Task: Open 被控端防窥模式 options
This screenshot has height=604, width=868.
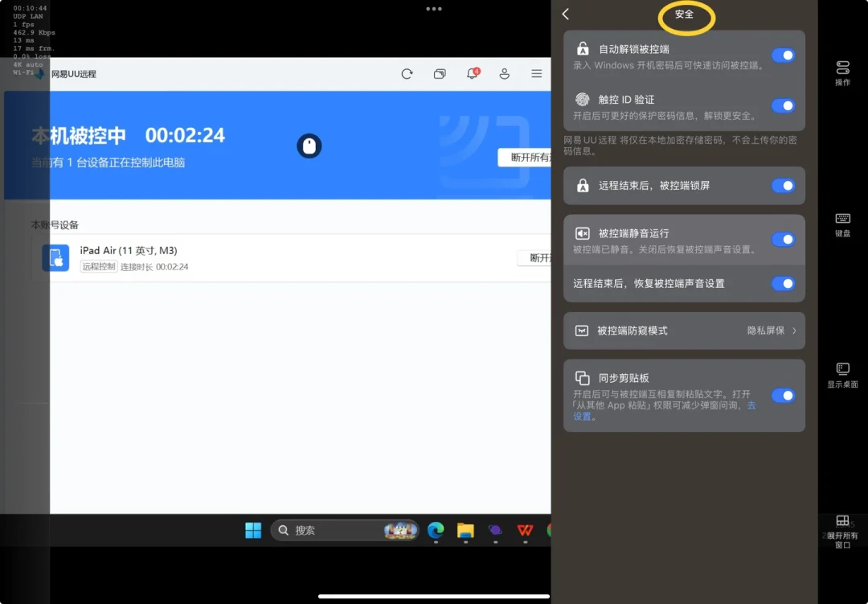Action: tap(684, 331)
